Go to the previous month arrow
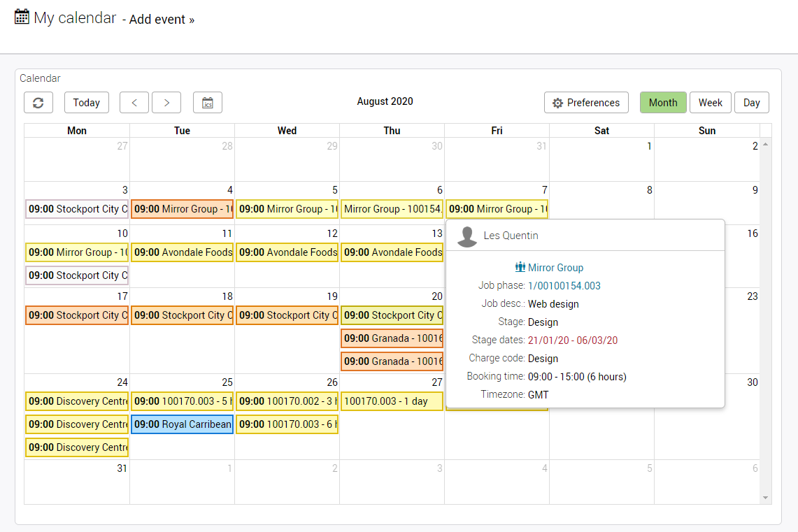The width and height of the screenshot is (798, 532). pyautogui.click(x=134, y=103)
